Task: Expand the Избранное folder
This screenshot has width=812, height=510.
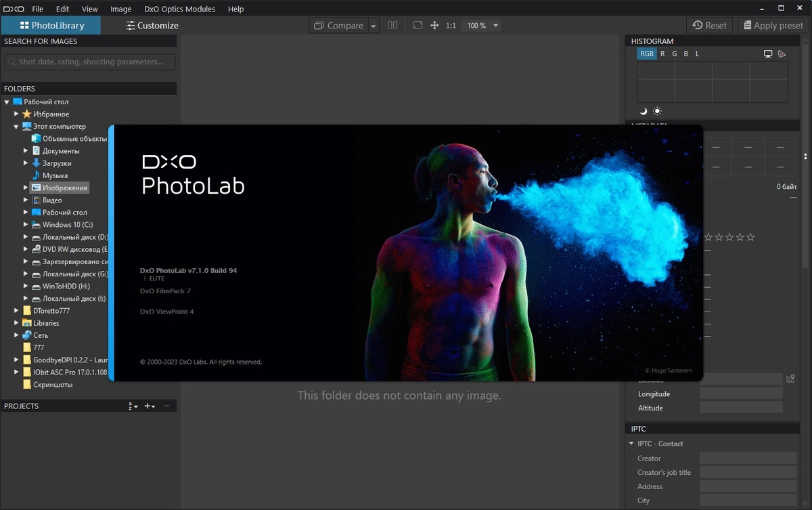Action: pos(16,114)
